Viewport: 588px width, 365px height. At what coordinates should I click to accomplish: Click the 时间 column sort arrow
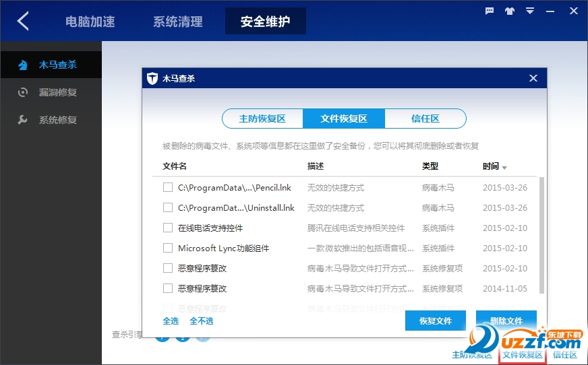504,167
